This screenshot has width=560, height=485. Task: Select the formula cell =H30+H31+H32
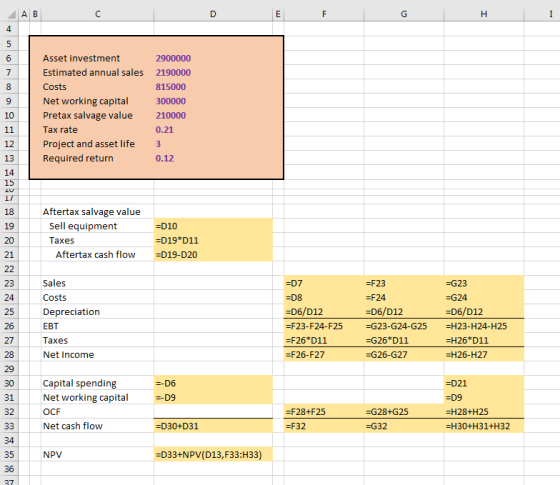pos(484,426)
